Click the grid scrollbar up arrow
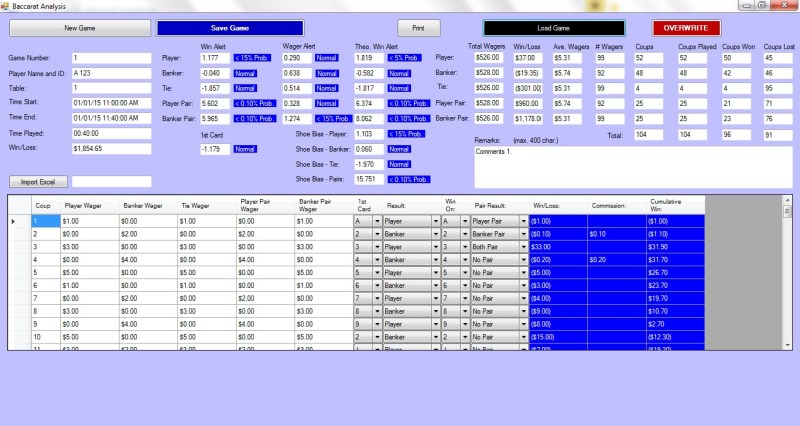This screenshot has height=426, width=800. (786, 212)
